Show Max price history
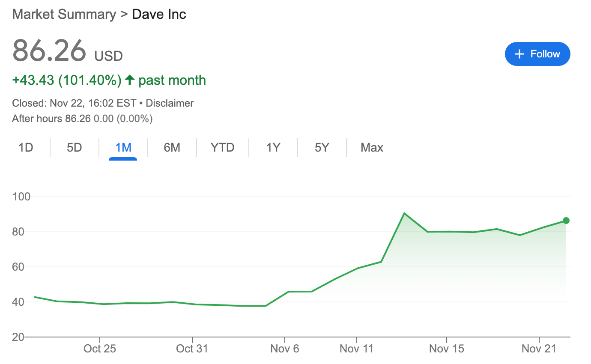 tap(372, 148)
